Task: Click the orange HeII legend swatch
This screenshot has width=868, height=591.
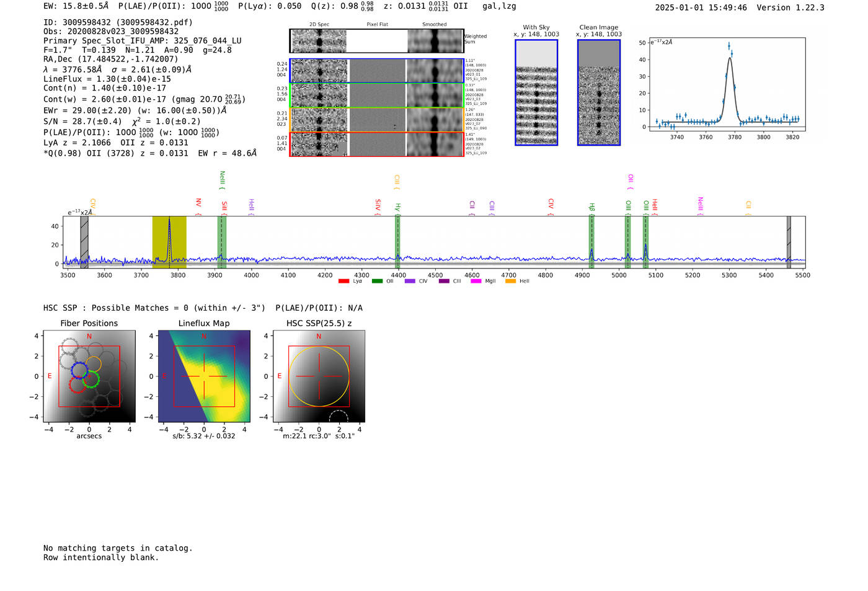Action: coord(511,282)
